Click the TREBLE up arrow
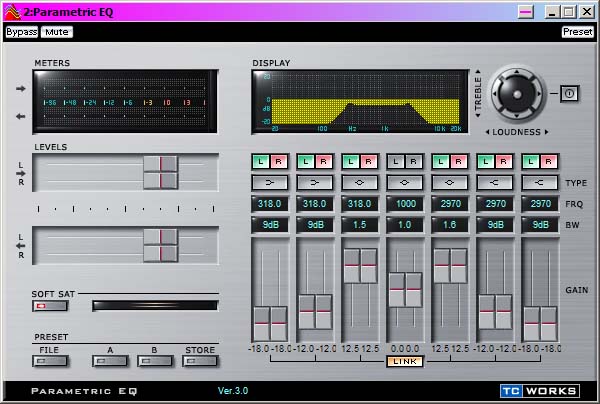The height and width of the screenshot is (404, 600). [x=478, y=72]
